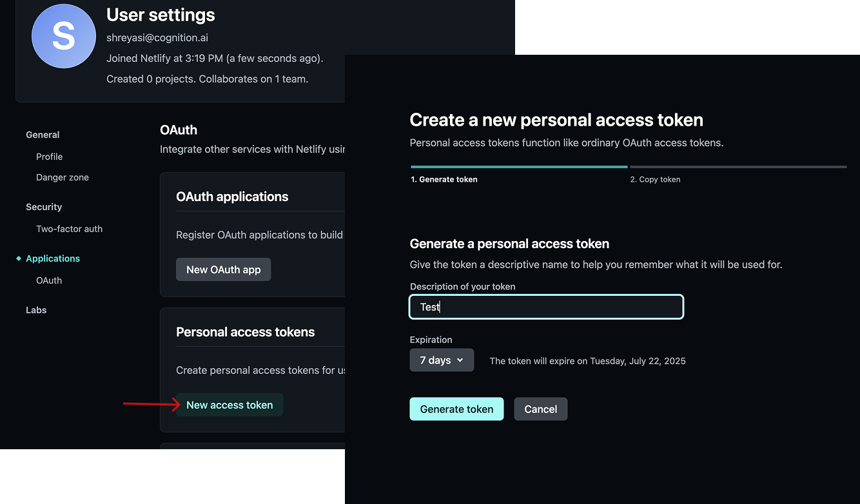Click the Security sidebar heading
This screenshot has height=504, width=860.
(44, 207)
